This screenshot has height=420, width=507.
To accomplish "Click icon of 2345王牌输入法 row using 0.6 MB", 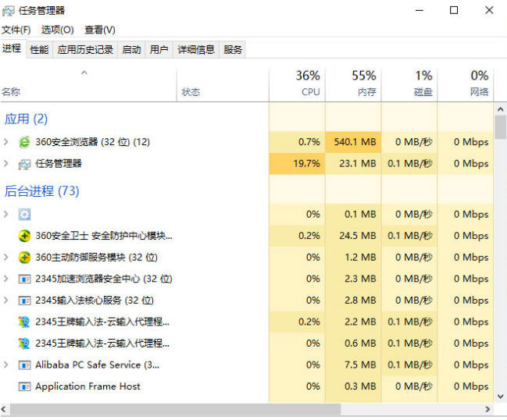I will click(24, 343).
